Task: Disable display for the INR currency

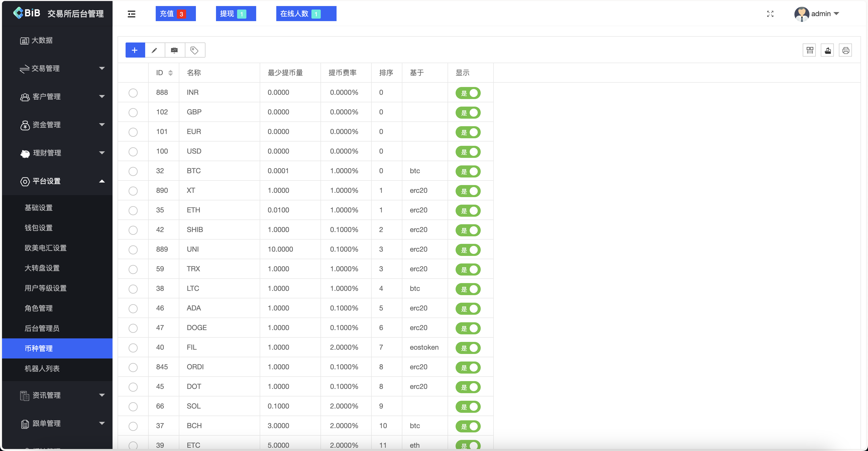Action: pos(468,93)
